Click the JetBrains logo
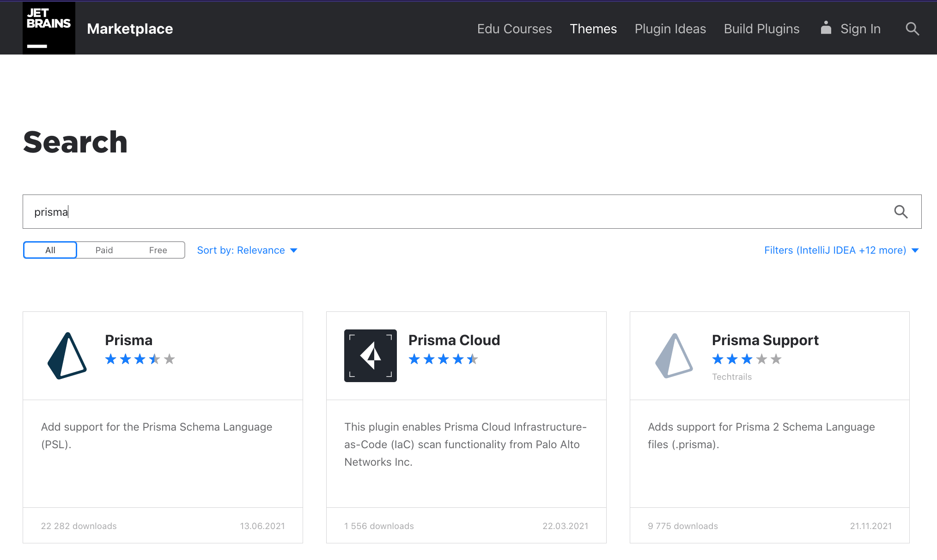Image resolution: width=937 pixels, height=560 pixels. click(48, 28)
